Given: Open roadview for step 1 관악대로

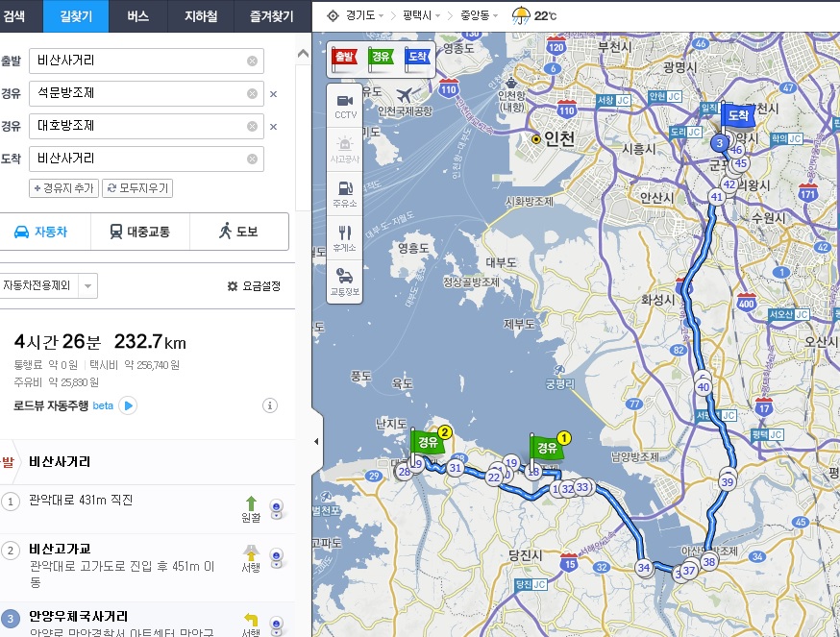Looking at the screenshot, I should tap(277, 504).
